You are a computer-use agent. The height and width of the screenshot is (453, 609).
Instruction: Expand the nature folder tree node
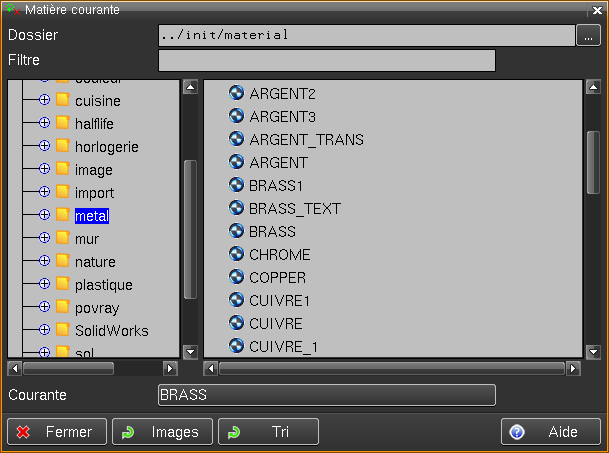[x=44, y=261]
